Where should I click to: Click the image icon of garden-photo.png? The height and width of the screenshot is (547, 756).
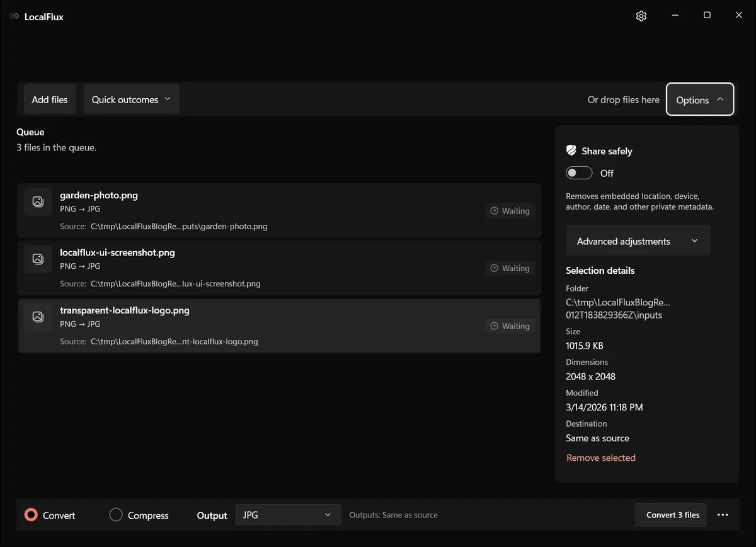38,201
